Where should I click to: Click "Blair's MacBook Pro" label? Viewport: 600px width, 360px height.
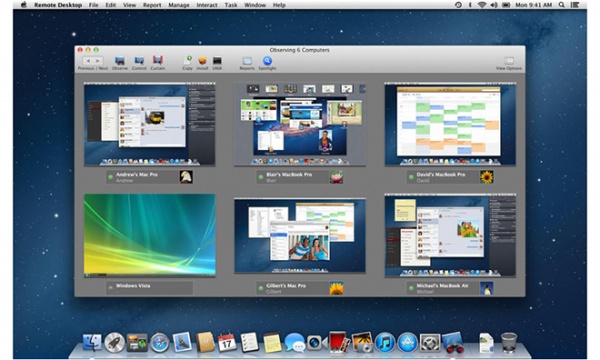point(289,174)
